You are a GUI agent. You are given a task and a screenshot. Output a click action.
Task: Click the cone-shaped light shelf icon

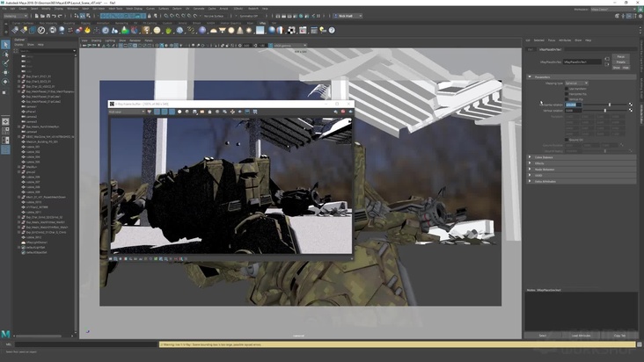click(x=240, y=31)
